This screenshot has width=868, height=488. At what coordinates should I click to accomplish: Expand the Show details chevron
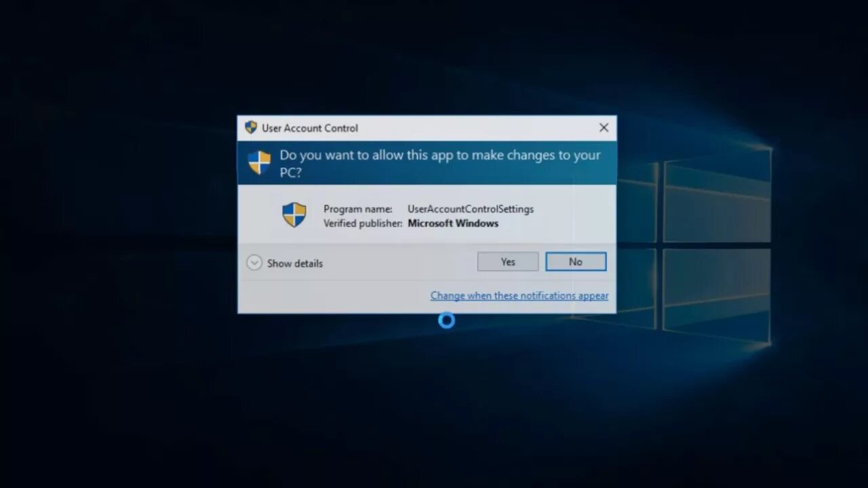point(254,263)
